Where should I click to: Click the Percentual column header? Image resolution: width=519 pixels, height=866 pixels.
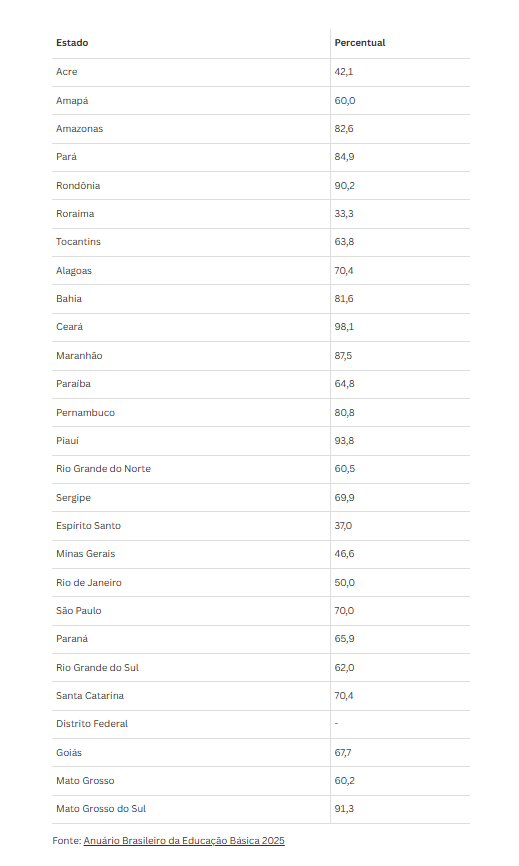(x=359, y=43)
